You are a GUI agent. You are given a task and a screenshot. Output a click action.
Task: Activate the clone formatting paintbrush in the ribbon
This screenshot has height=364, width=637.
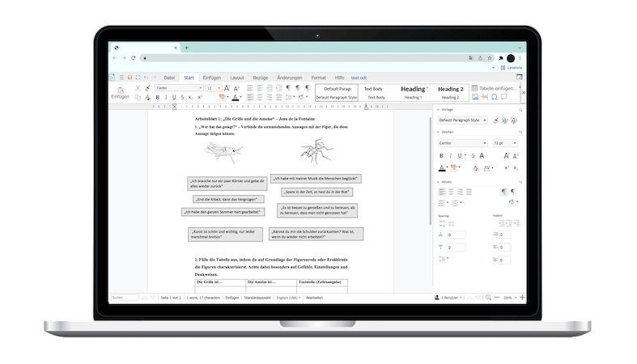tap(147, 88)
